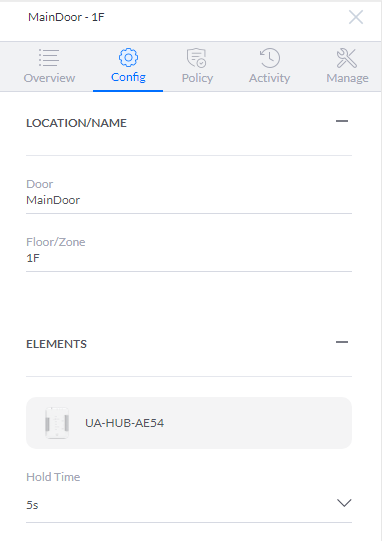The width and height of the screenshot is (382, 541).
Task: Open the Hold Time dropdown arrow
Action: point(344,503)
